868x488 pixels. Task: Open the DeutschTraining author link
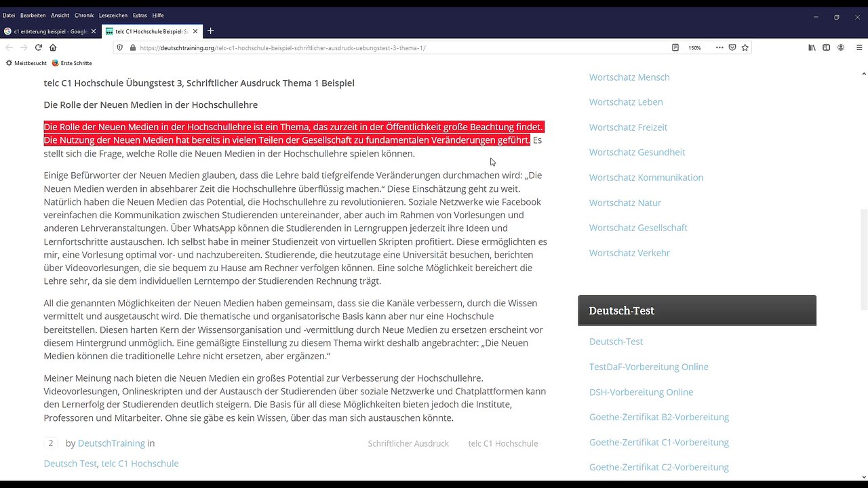[111, 443]
